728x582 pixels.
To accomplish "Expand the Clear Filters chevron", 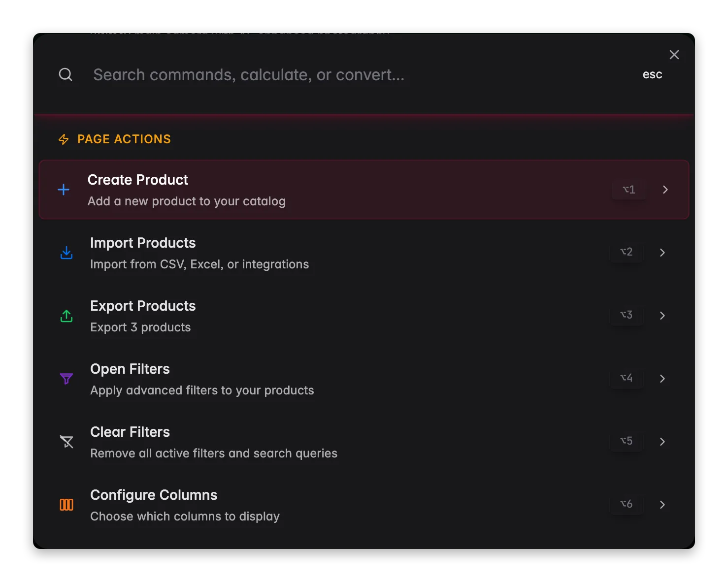I will coord(662,442).
